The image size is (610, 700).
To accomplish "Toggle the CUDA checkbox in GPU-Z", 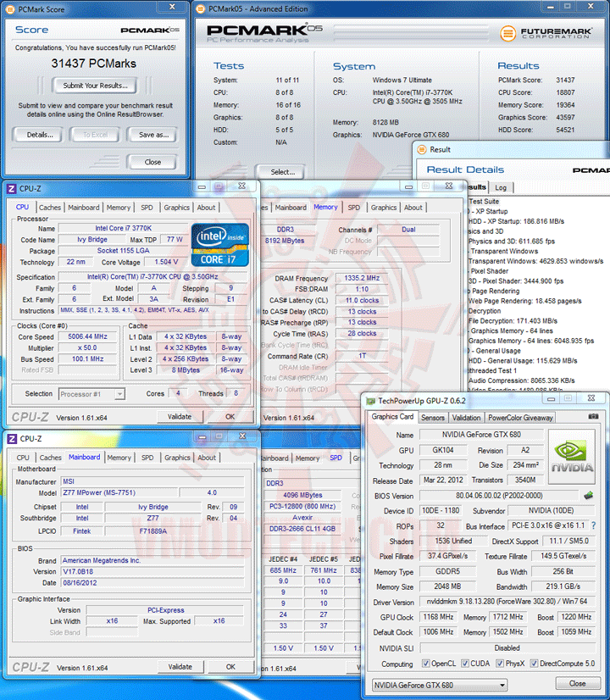I will click(465, 664).
